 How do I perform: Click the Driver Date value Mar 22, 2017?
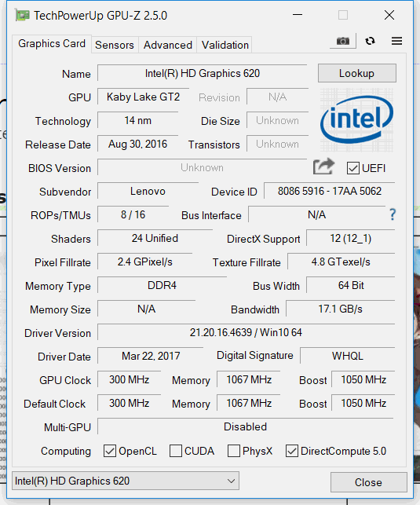151,356
